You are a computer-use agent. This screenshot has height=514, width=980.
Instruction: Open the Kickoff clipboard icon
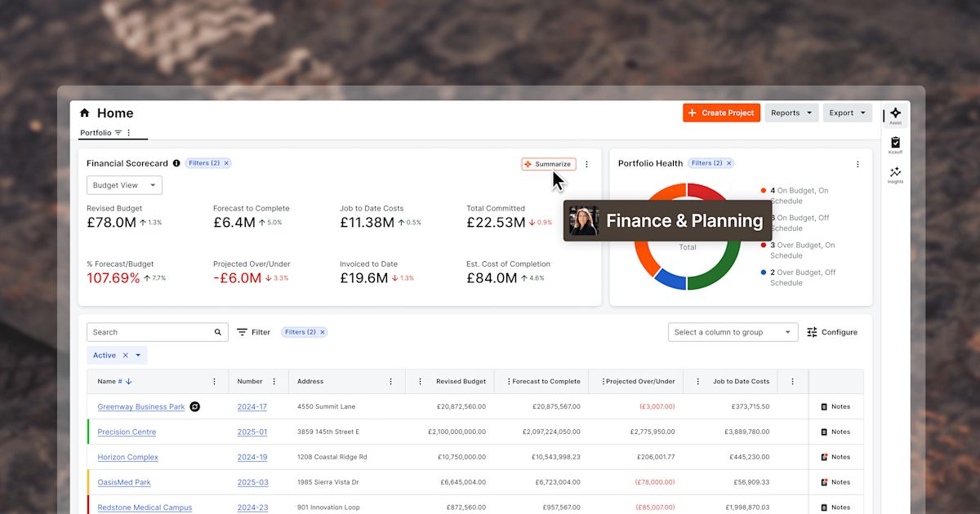[895, 142]
